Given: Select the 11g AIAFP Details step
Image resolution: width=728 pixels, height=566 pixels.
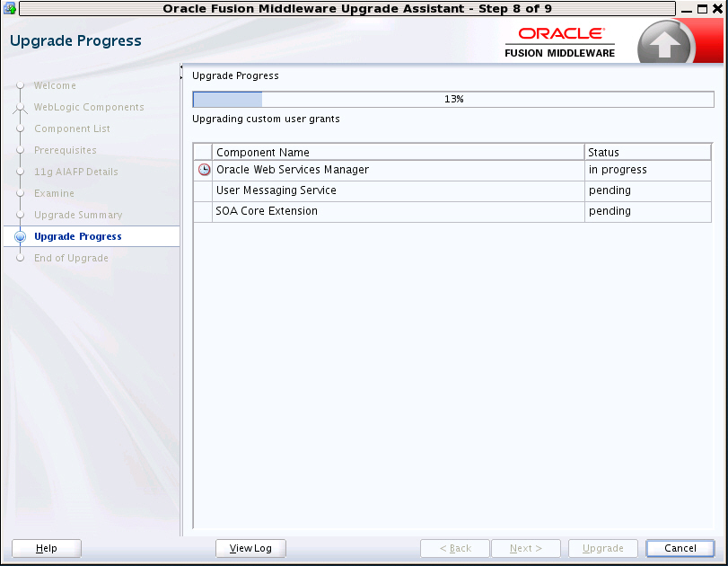Looking at the screenshot, I should point(76,172).
